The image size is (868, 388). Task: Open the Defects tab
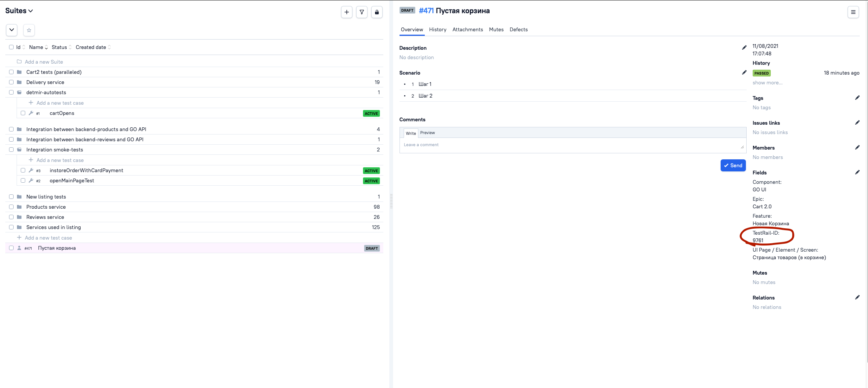pyautogui.click(x=518, y=29)
